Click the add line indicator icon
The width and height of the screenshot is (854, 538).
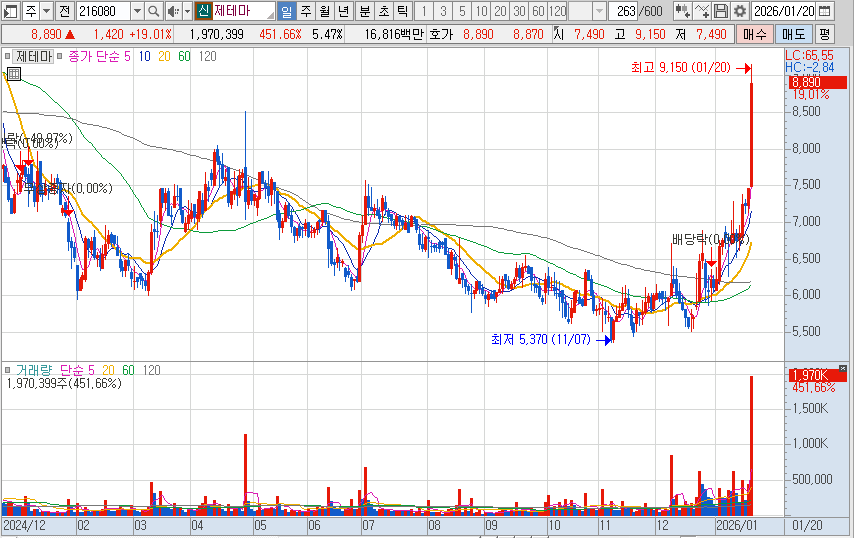pos(702,10)
